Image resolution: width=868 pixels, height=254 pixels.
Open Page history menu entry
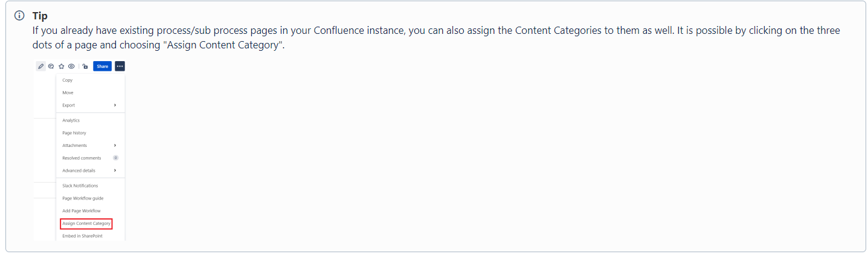click(x=74, y=133)
